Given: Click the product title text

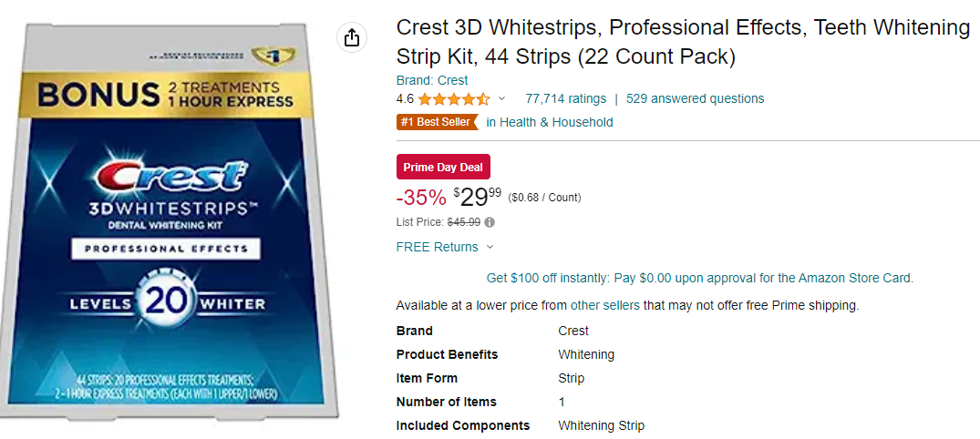Looking at the screenshot, I should tap(682, 42).
